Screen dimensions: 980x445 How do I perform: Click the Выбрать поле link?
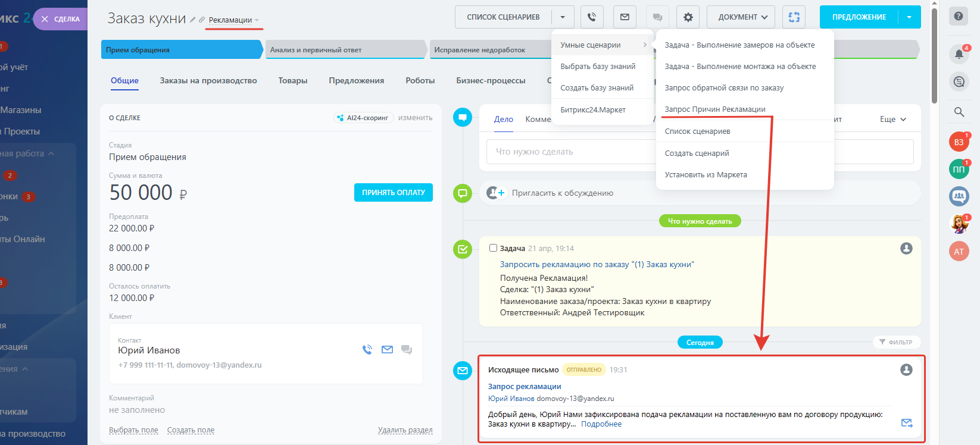point(133,430)
